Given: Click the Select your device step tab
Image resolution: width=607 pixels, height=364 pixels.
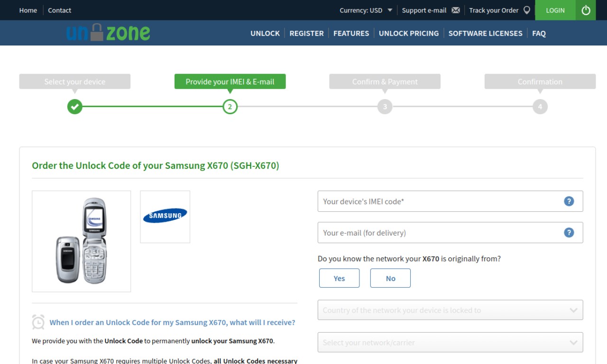Looking at the screenshot, I should pyautogui.click(x=75, y=82).
